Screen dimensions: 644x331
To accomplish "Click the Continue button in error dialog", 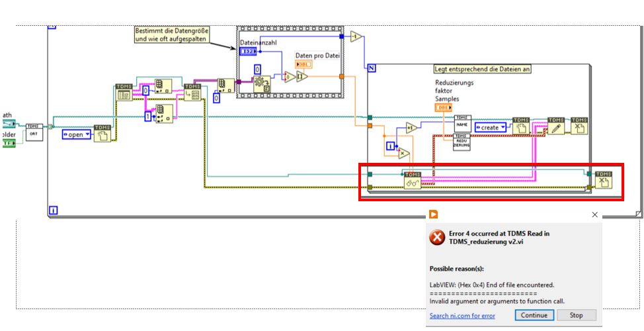I will pyautogui.click(x=534, y=315).
